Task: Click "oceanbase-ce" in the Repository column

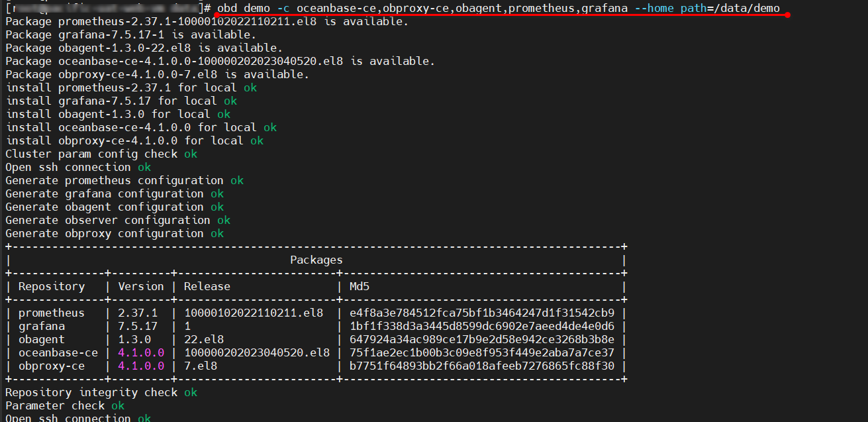Action: point(58,352)
